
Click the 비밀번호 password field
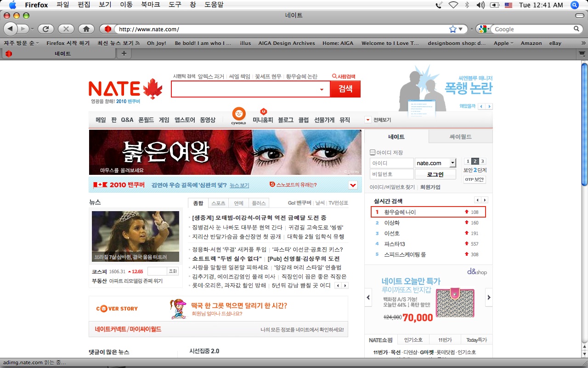point(391,174)
